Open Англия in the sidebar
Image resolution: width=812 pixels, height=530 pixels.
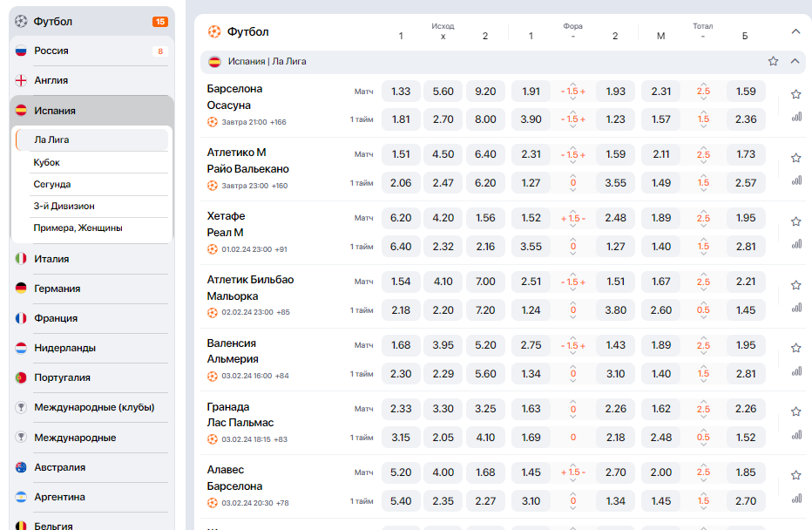pos(91,80)
